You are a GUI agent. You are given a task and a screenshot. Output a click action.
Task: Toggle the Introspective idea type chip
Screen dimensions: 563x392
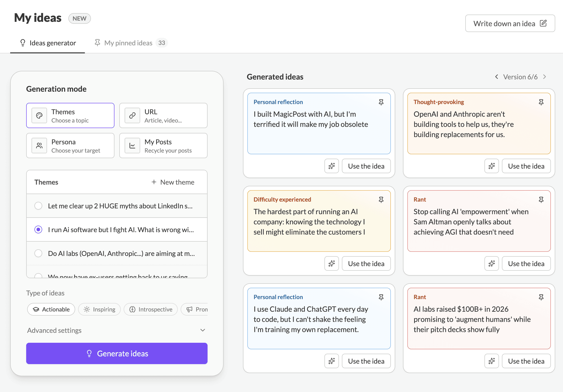tap(151, 309)
